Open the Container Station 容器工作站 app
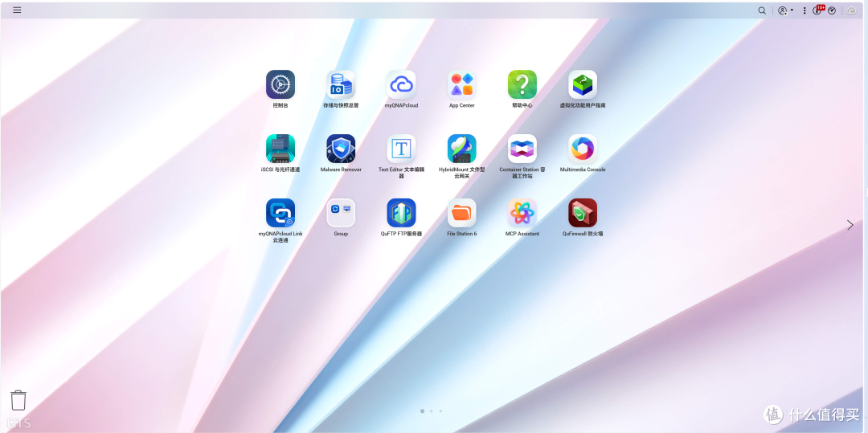 point(522,149)
